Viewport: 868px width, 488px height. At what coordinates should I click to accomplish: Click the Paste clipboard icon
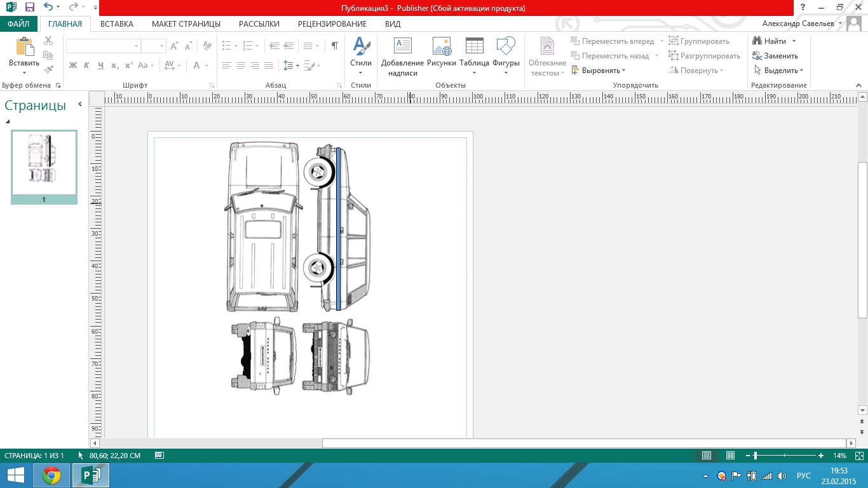tap(24, 48)
